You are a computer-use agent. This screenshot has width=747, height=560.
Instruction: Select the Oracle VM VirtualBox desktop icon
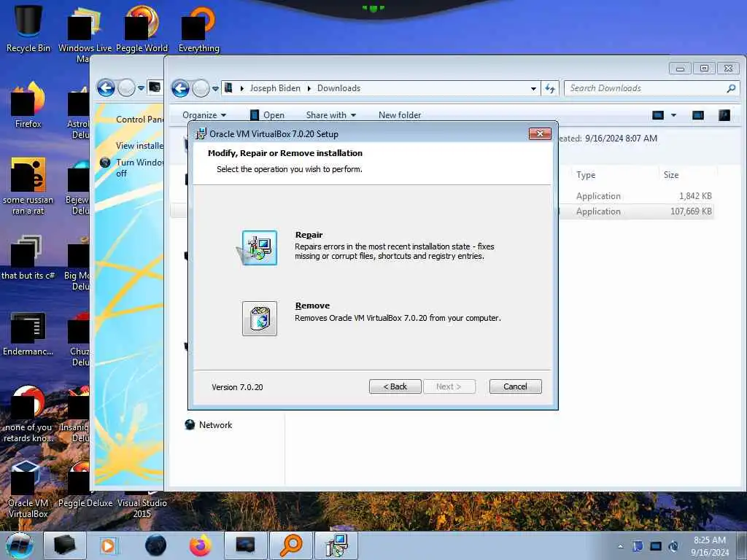(28, 489)
